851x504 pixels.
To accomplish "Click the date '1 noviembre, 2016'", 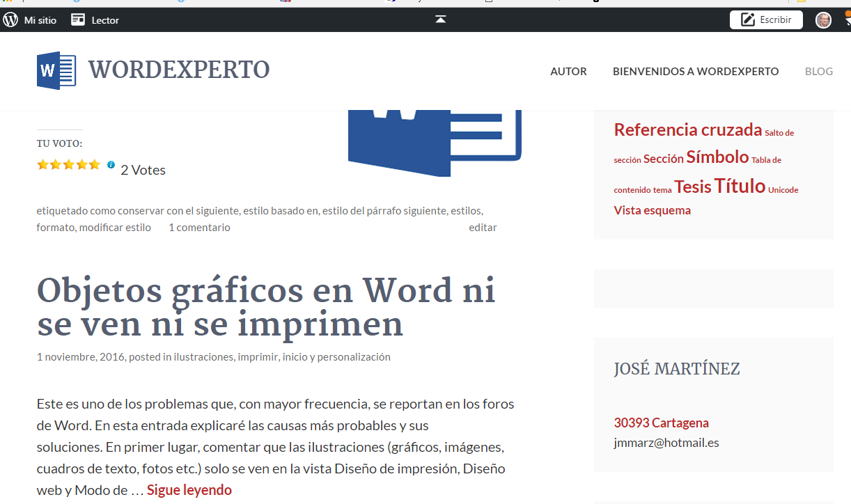I will [x=81, y=357].
